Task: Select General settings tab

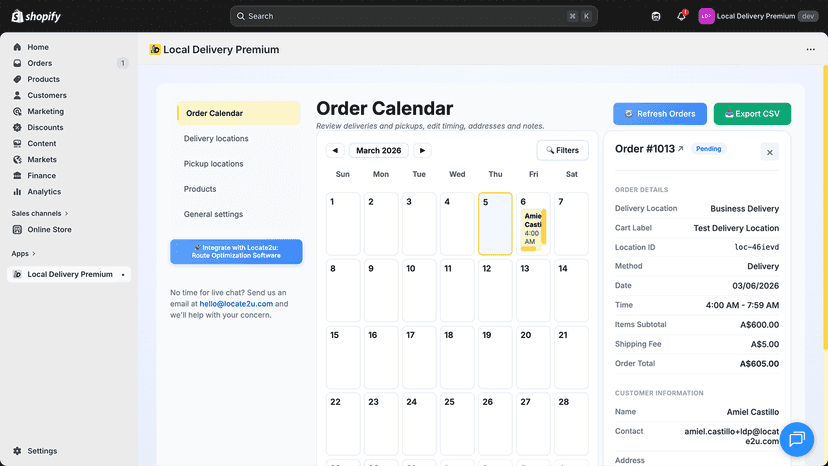Action: (213, 215)
